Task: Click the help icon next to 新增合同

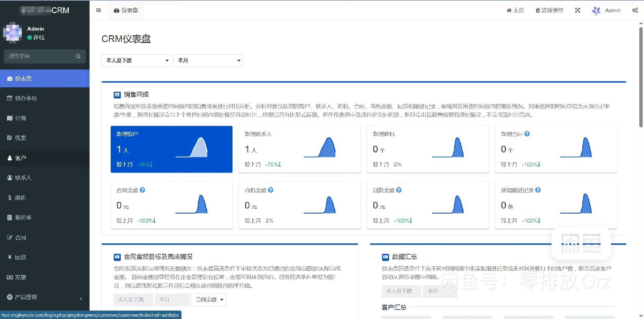Action: 527,134
